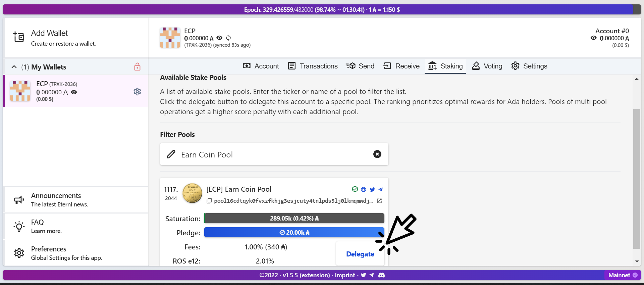Toggle eye icon next to header ECP balance
Viewport: 644px width, 285px height.
point(219,38)
